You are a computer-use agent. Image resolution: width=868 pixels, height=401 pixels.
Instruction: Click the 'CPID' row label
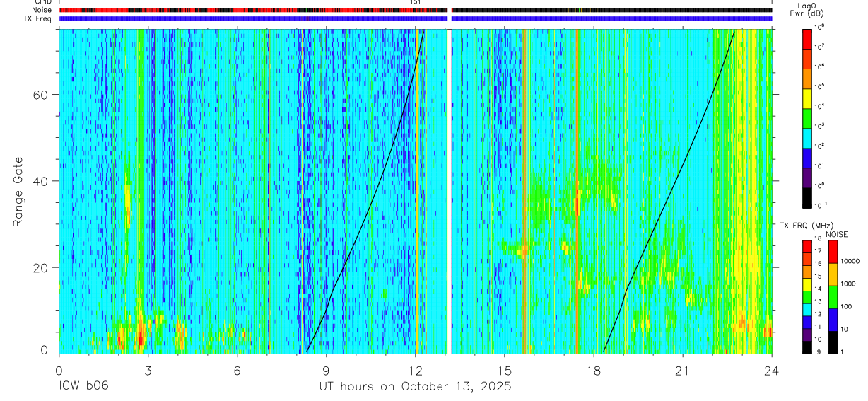(43, 2)
